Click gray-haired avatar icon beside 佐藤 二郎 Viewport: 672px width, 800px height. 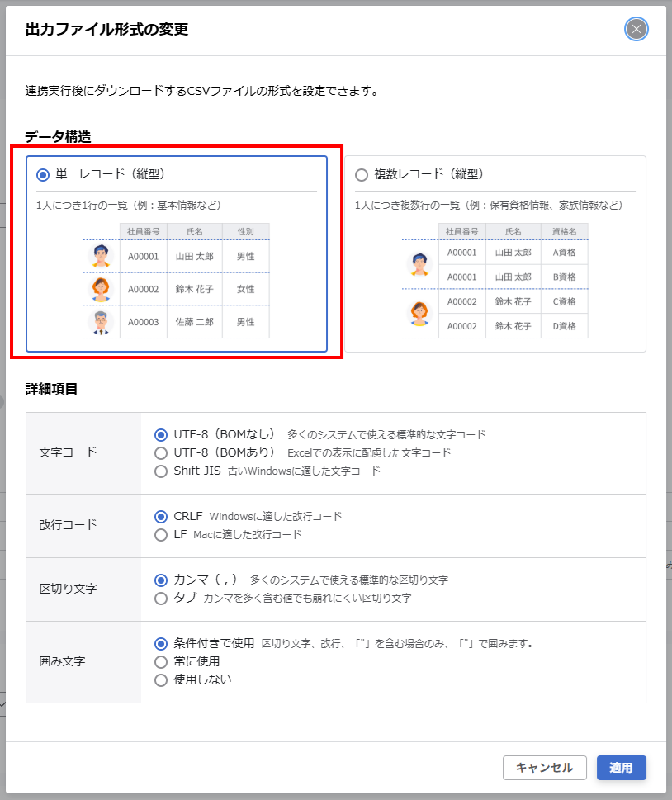point(101,321)
